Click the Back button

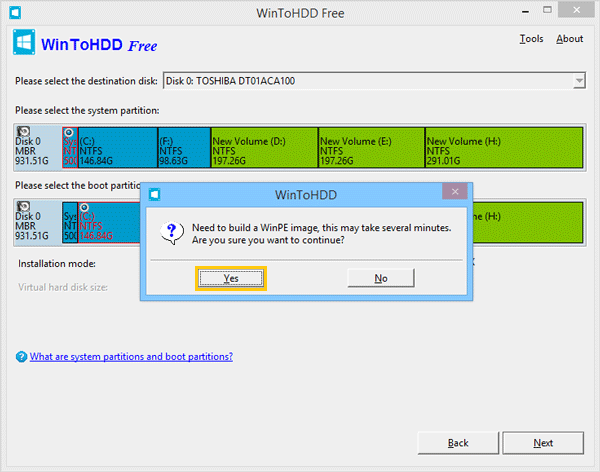click(457, 442)
